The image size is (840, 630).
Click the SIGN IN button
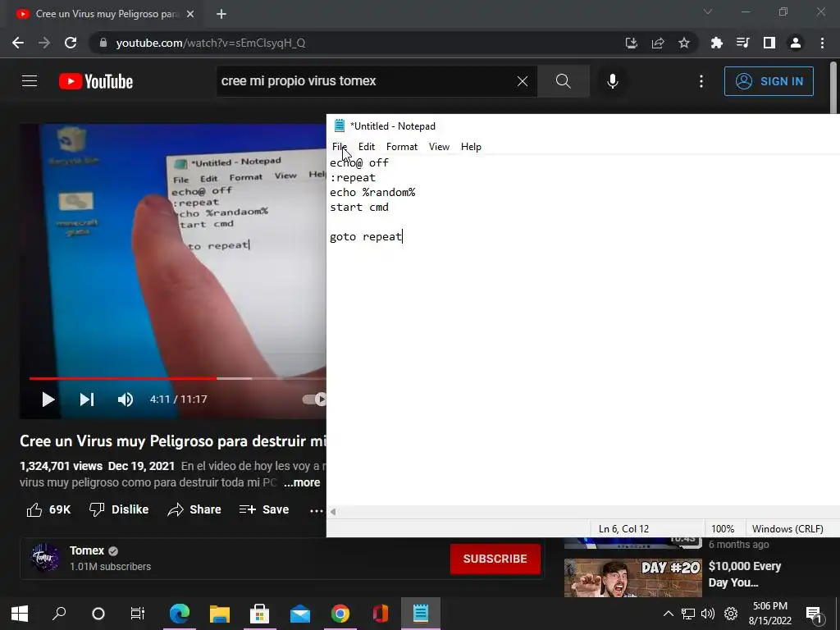769,81
